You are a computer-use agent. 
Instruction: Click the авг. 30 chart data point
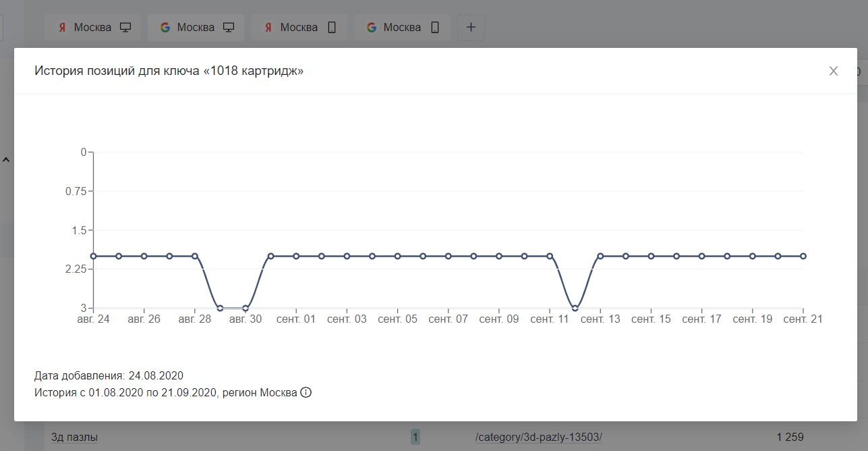[x=245, y=308]
